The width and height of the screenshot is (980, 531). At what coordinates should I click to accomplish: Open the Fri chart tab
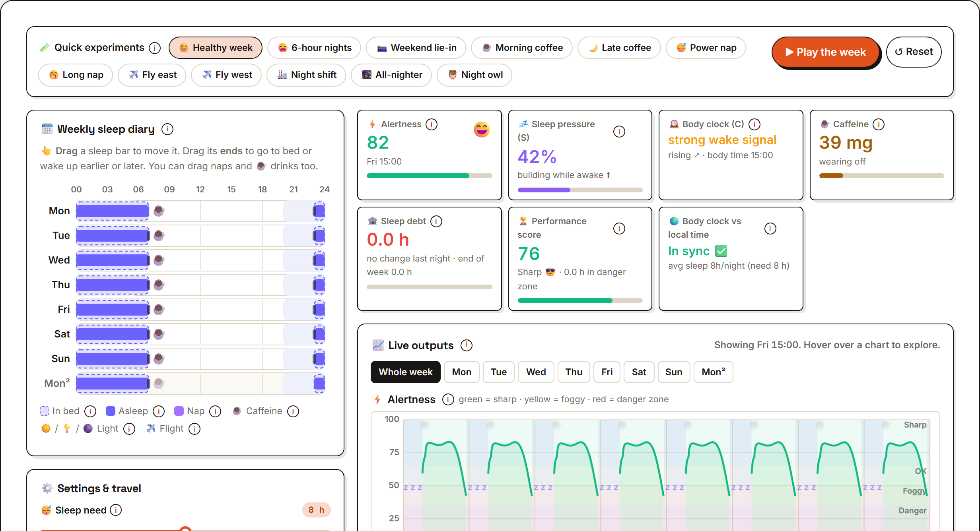point(607,372)
